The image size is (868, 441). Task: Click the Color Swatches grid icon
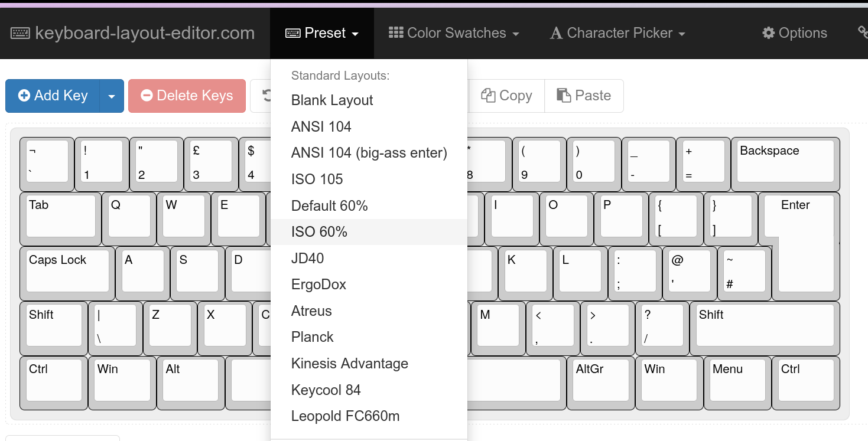[x=396, y=32]
